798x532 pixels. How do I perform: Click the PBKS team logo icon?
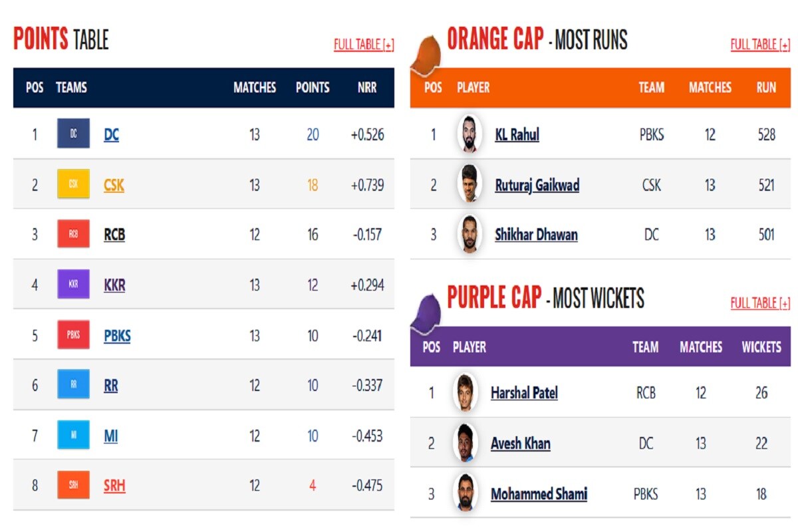[x=73, y=334]
